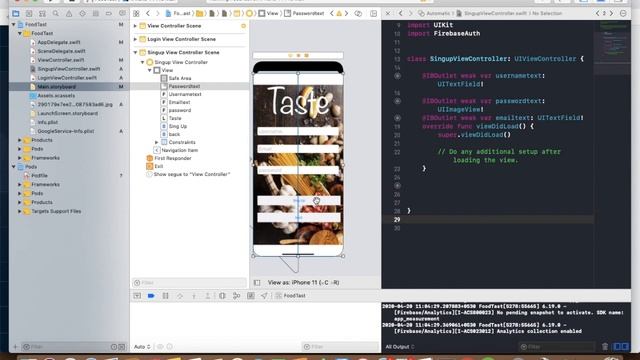Screen dimensions: 640x360
Task: Toggle usernametext outlet connection circle
Action: pyautogui.click(x=397, y=76)
